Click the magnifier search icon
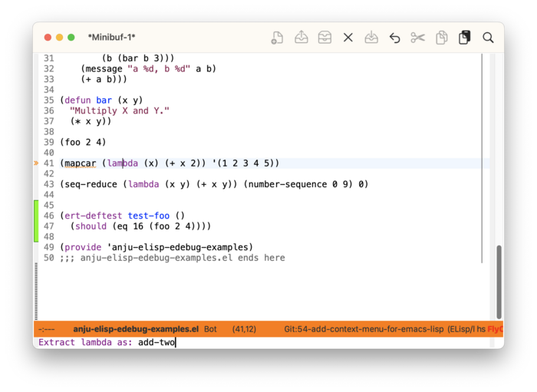 pyautogui.click(x=488, y=38)
